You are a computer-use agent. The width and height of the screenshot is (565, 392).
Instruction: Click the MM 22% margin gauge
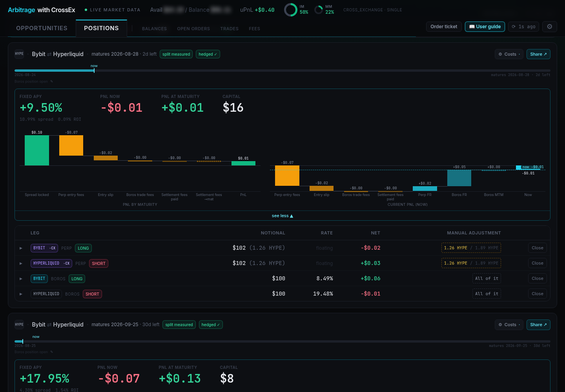[324, 10]
